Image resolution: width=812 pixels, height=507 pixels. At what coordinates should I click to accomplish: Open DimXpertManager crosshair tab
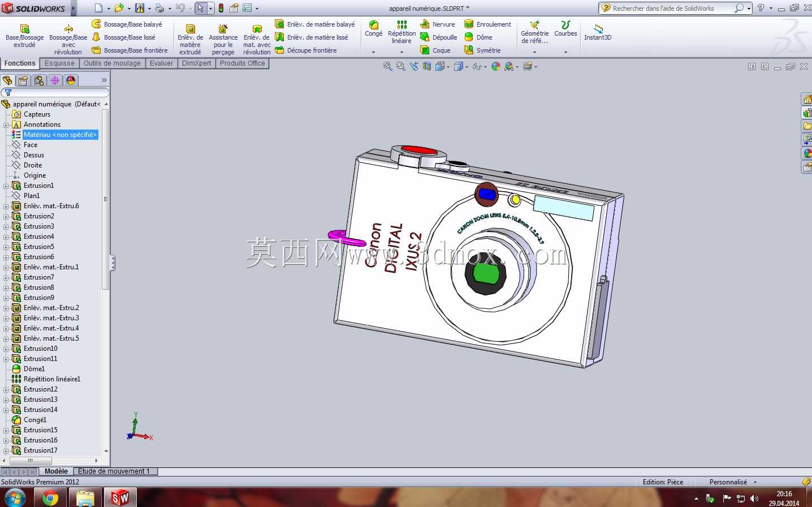point(55,80)
